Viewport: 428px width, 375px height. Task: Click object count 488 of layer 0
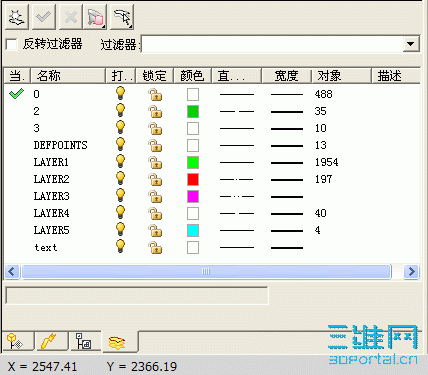tap(323, 94)
